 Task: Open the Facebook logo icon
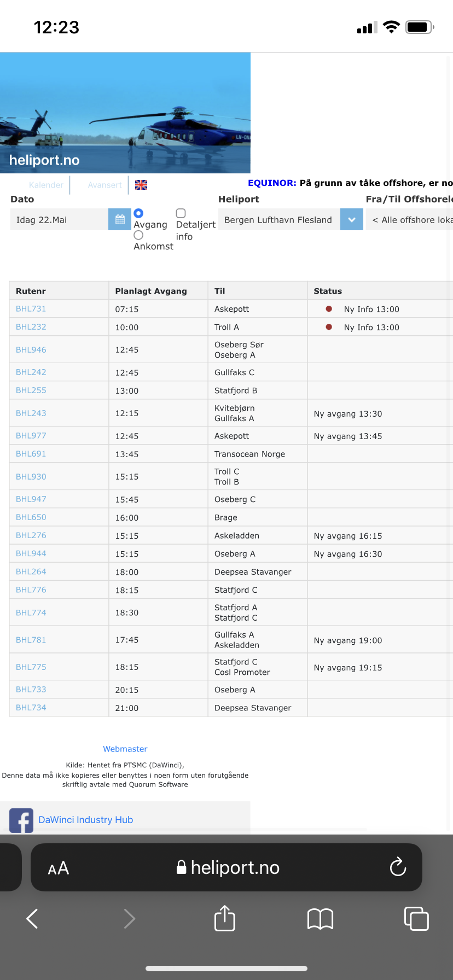(21, 820)
